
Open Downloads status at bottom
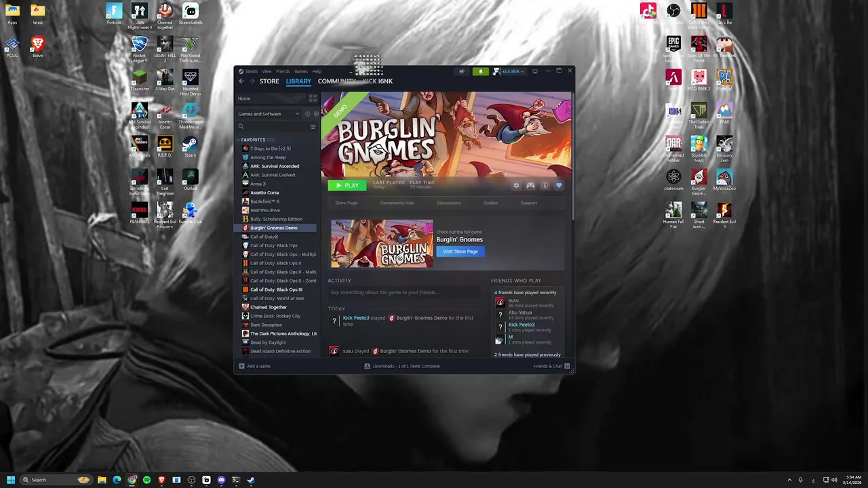[402, 366]
